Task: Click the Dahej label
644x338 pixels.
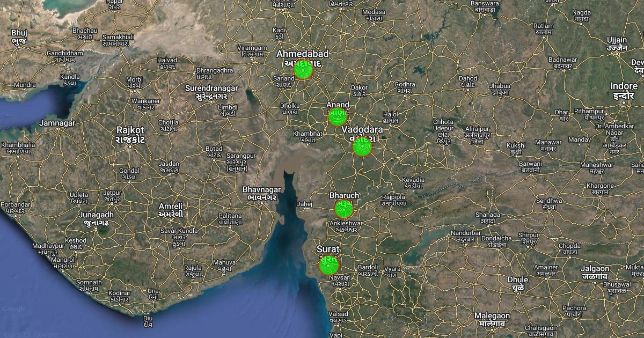Action: click(x=304, y=203)
